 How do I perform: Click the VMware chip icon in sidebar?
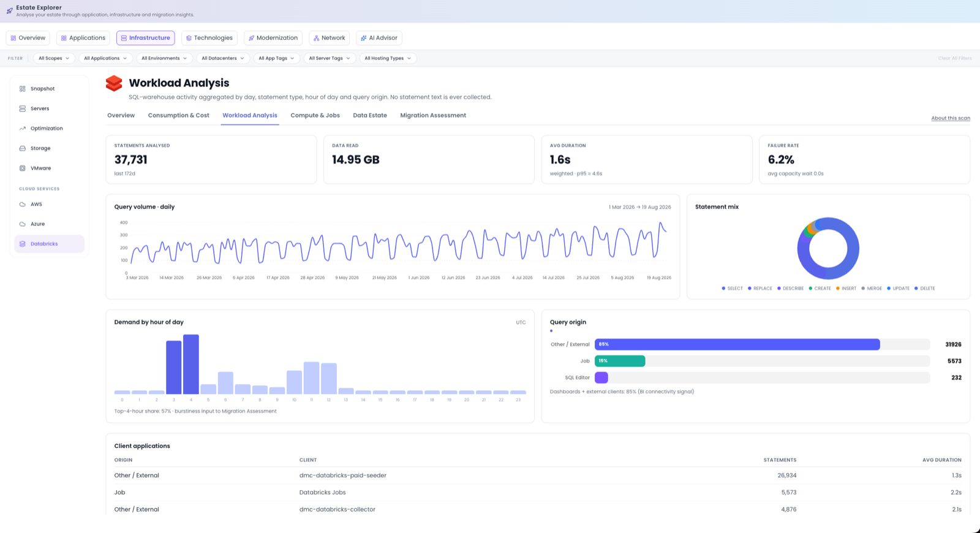(x=23, y=168)
